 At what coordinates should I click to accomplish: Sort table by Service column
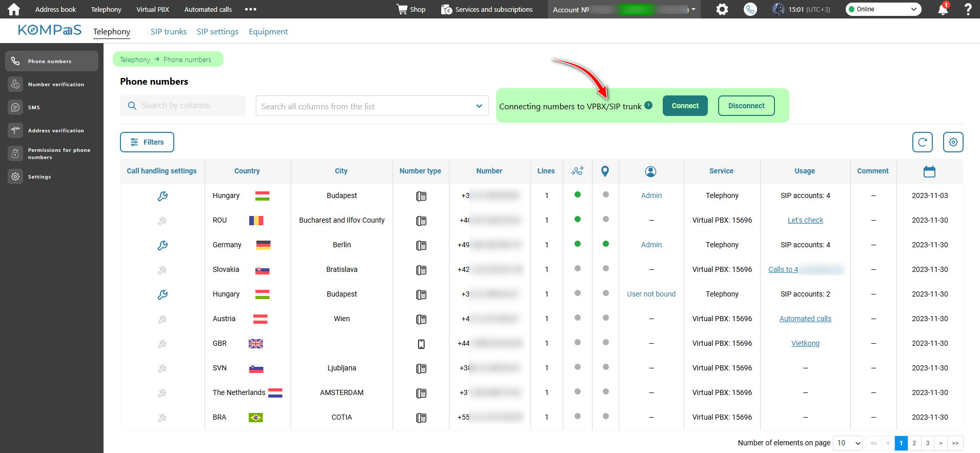[x=721, y=171]
